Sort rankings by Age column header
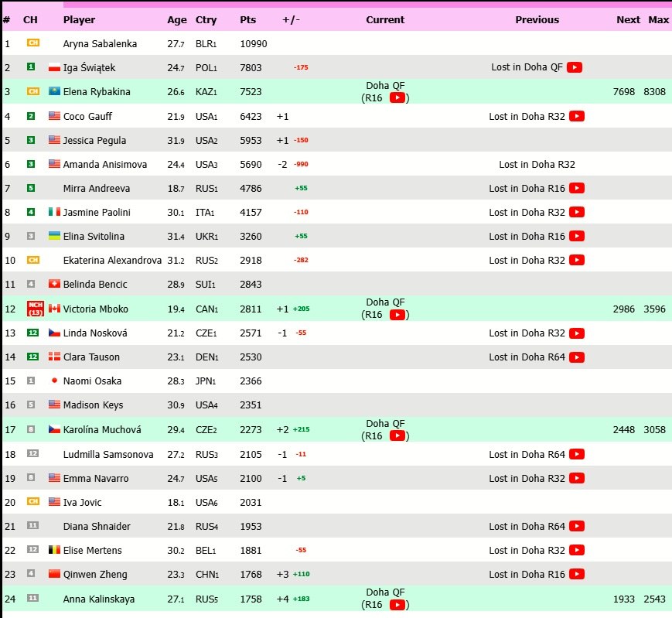This screenshot has width=672, height=618. coord(177,20)
